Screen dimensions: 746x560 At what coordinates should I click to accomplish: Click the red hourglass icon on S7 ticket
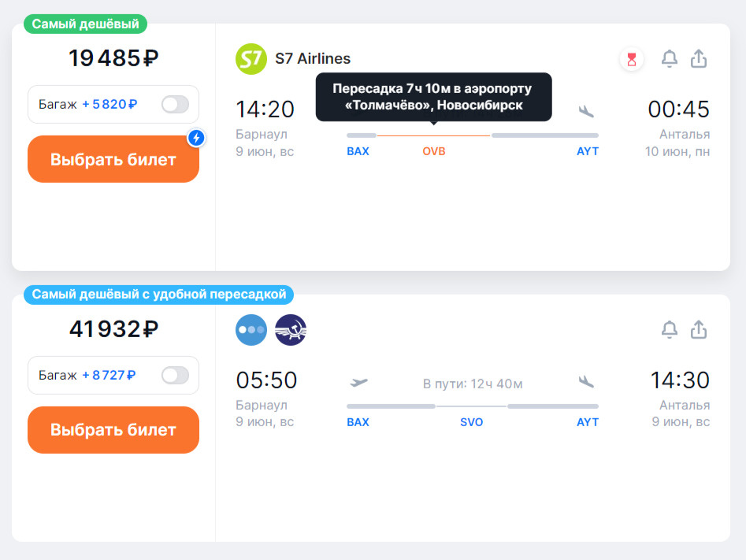point(631,60)
